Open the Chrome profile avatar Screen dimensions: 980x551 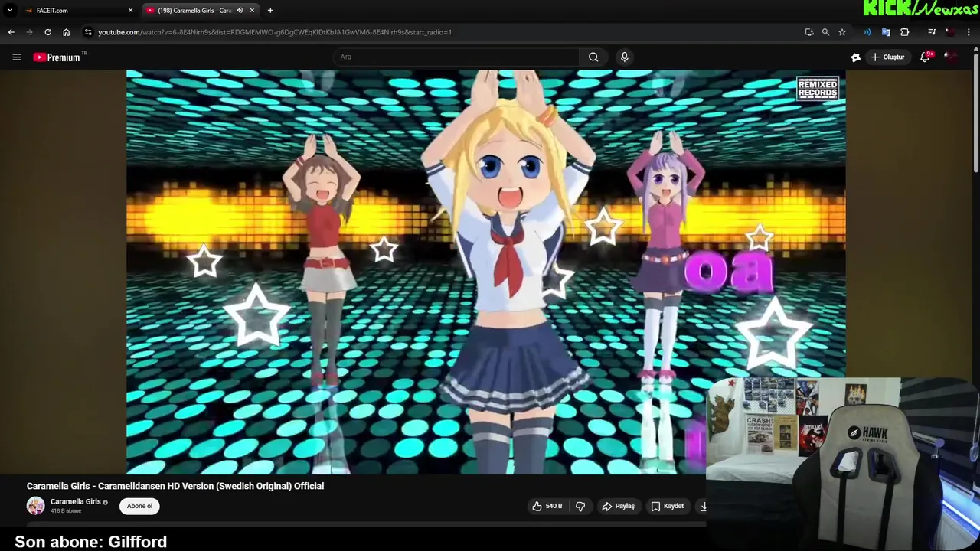click(950, 32)
